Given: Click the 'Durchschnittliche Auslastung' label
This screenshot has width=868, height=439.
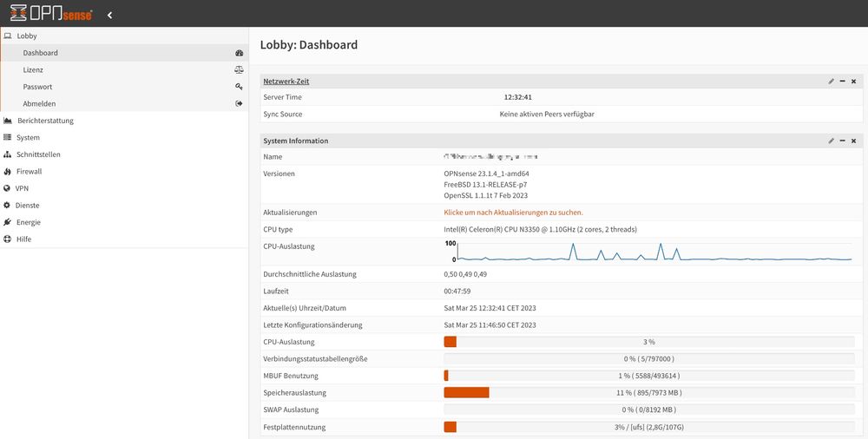Looking at the screenshot, I should [310, 274].
